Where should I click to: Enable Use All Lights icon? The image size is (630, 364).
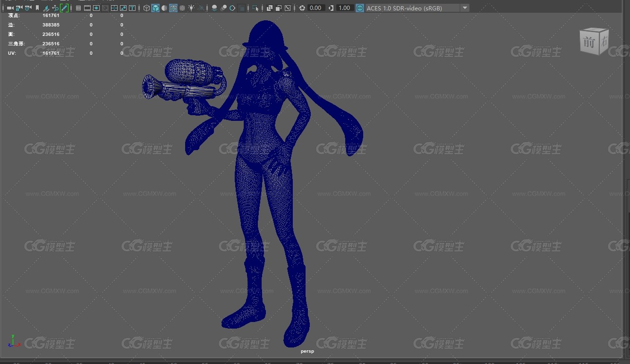(x=191, y=8)
